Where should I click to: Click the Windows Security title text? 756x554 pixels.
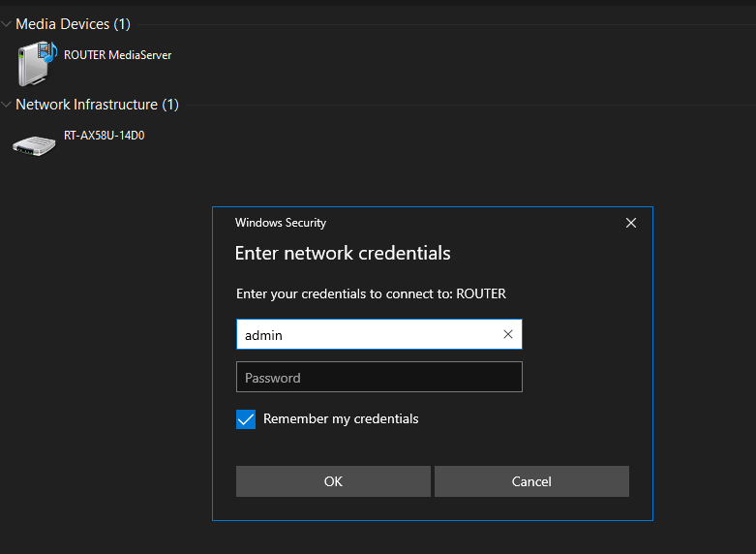pos(281,223)
